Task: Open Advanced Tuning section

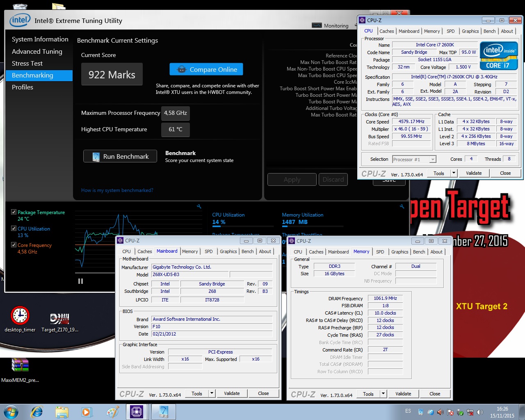Action: click(x=37, y=52)
